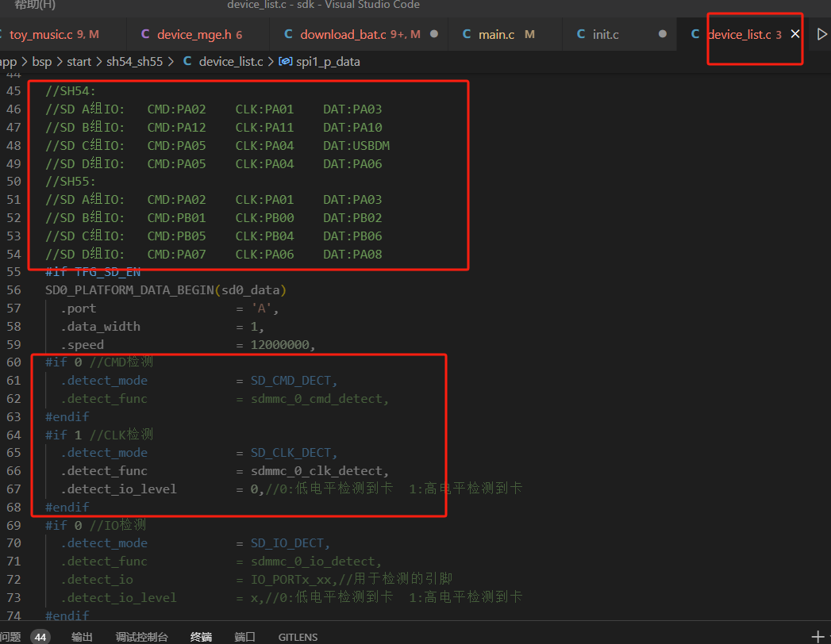This screenshot has height=644, width=831.
Task: Click the SD_CLK_DECT identifier
Action: [x=291, y=453]
